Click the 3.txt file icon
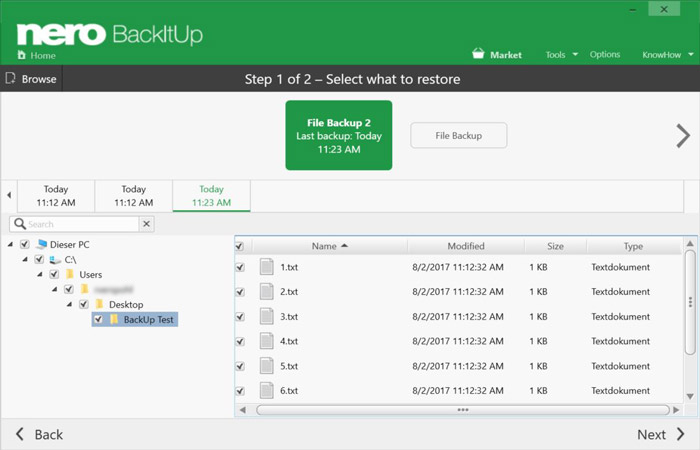Image resolution: width=700 pixels, height=450 pixels. tap(267, 317)
